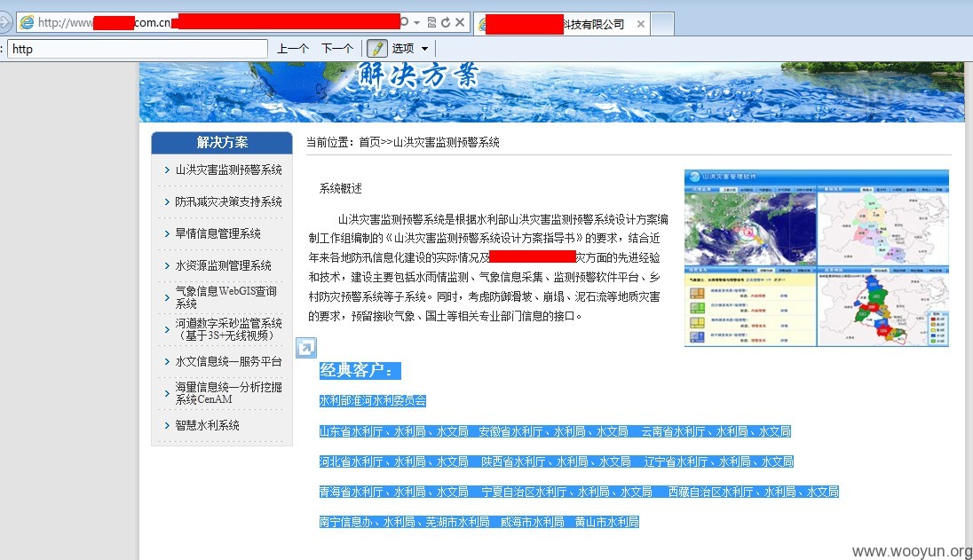Viewport: 973px width, 560px height.
Task: Click 青海省水利厅、水利局、水文局 text
Action: pos(393,492)
